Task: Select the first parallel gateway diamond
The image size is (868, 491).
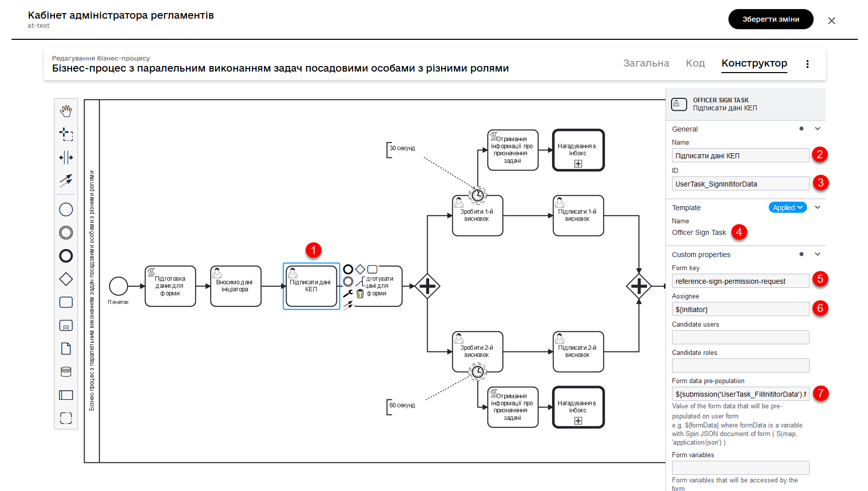Action: tap(427, 286)
